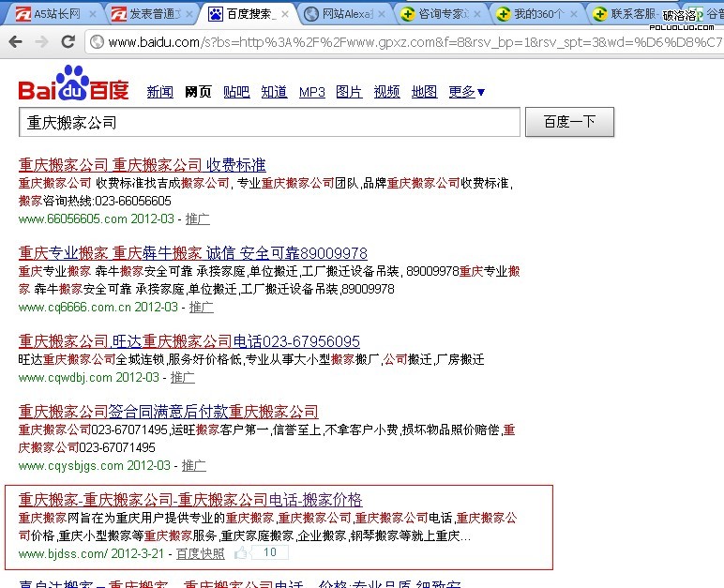
Task: Click the browser forward arrow
Action: tap(41, 42)
